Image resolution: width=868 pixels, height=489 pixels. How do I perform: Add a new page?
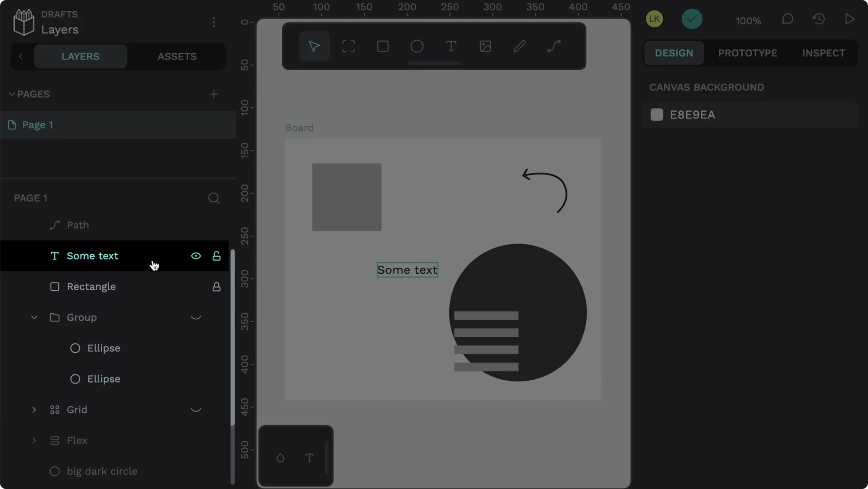214,94
